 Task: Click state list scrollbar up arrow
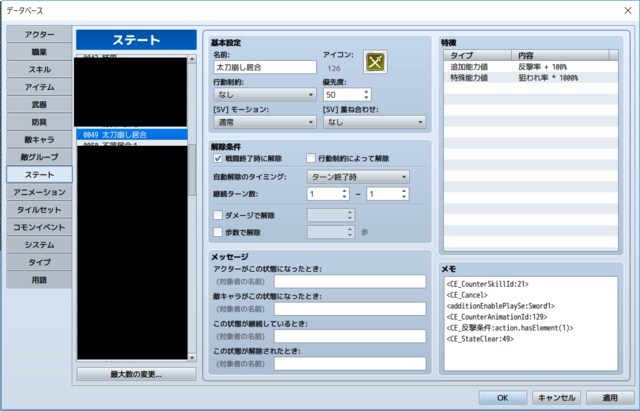(x=192, y=59)
